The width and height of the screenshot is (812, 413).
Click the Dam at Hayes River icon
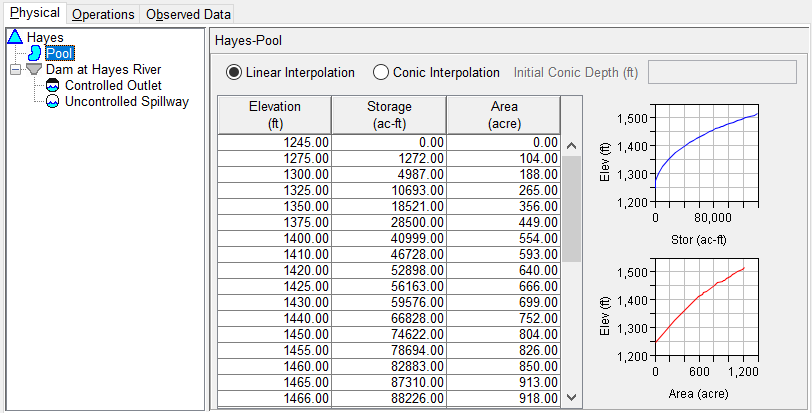(x=33, y=70)
